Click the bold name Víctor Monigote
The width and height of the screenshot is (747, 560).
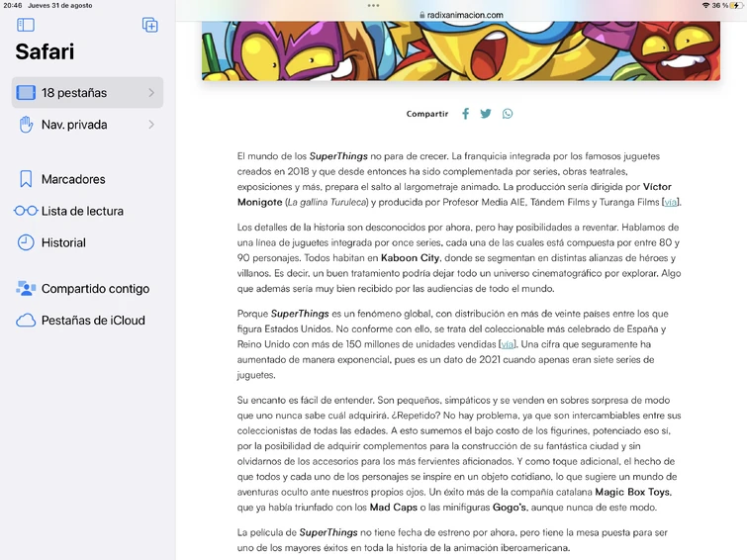pyautogui.click(x=454, y=195)
